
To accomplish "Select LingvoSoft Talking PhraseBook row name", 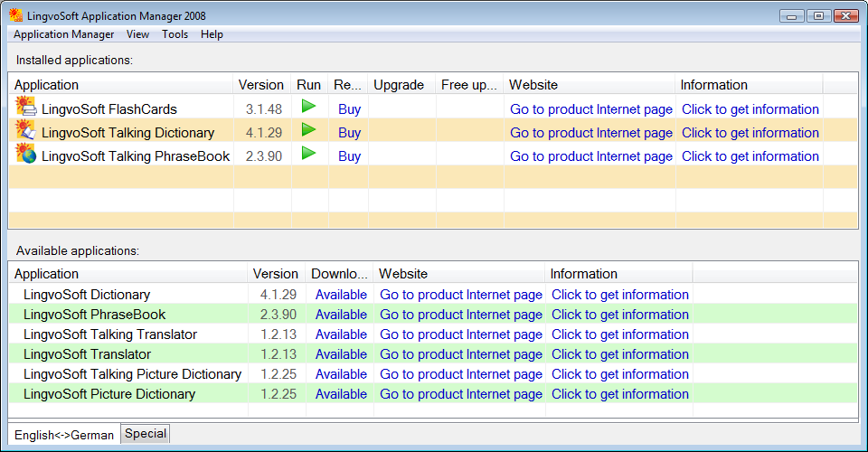I will [136, 156].
